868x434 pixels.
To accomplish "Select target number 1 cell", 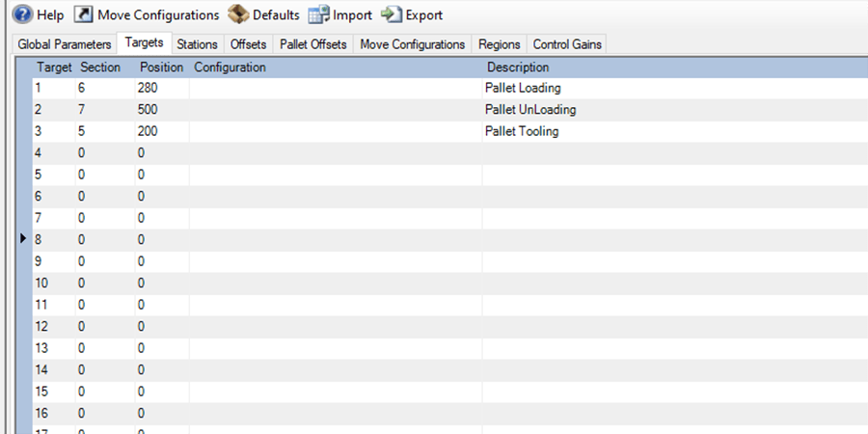I will click(54, 88).
